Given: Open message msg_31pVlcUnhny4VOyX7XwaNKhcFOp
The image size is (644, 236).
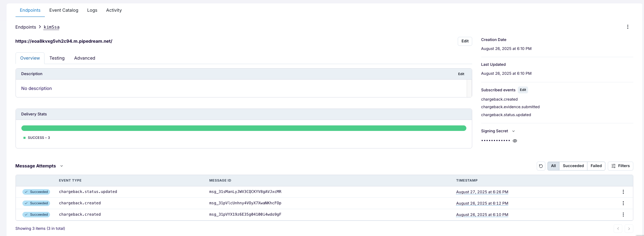Looking at the screenshot, I should 245,203.
